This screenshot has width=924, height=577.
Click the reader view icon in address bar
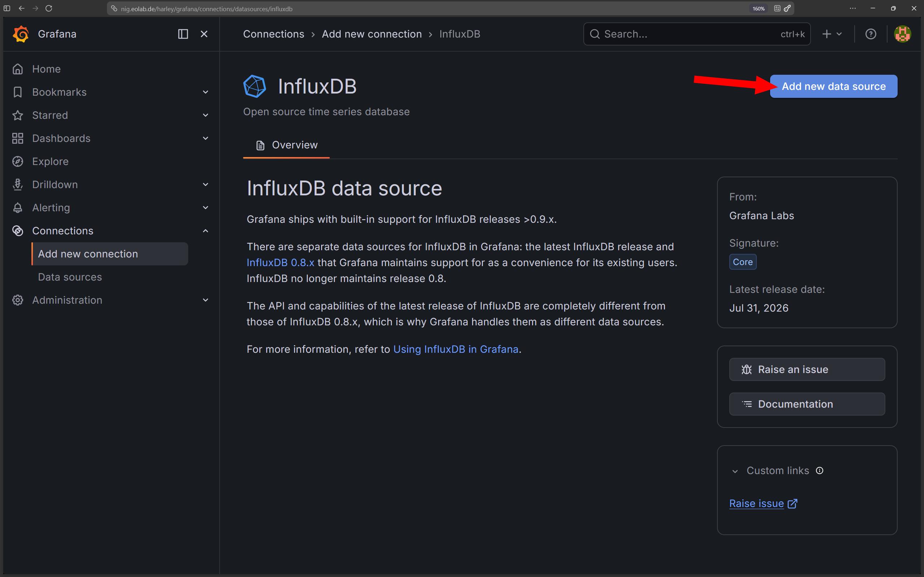click(x=777, y=8)
